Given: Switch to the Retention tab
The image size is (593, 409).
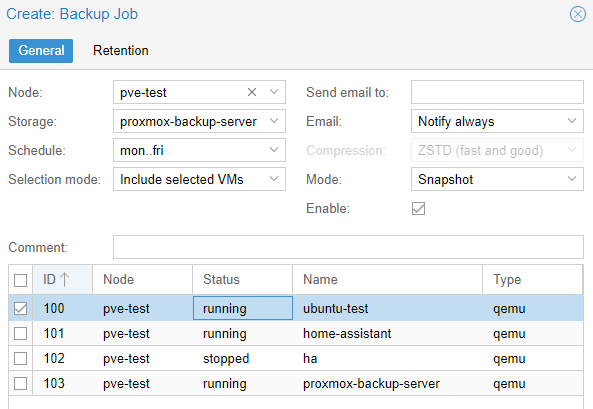Looking at the screenshot, I should click(121, 51).
